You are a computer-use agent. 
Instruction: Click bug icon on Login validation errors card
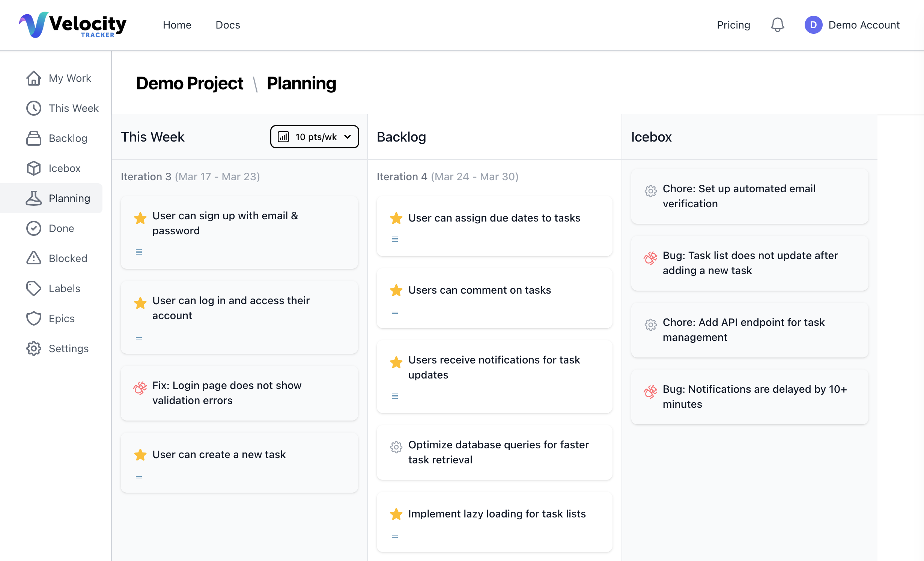(140, 388)
